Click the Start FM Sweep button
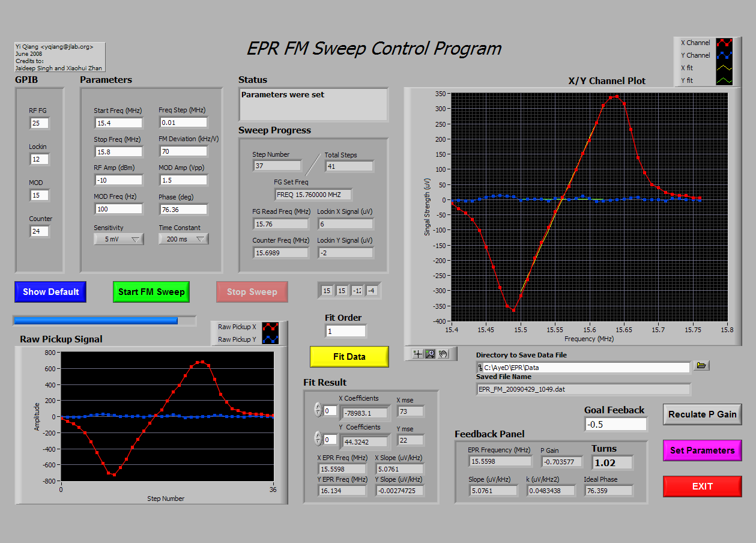The image size is (756, 543). tap(151, 292)
